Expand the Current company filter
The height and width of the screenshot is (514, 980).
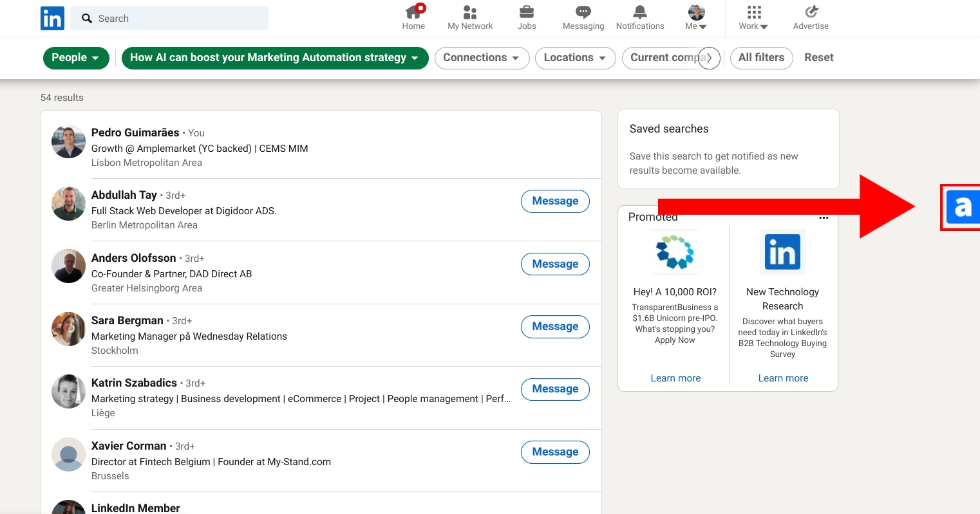click(x=670, y=57)
